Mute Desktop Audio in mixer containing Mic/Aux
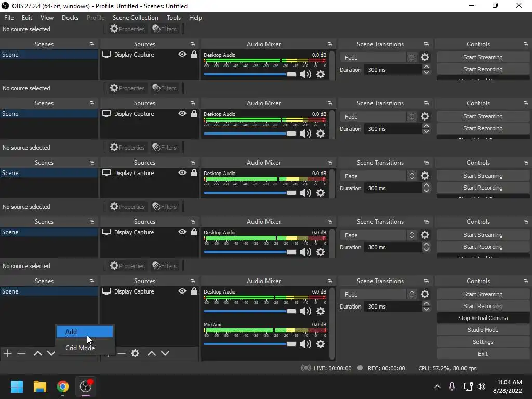The image size is (532, 399). [x=305, y=311]
